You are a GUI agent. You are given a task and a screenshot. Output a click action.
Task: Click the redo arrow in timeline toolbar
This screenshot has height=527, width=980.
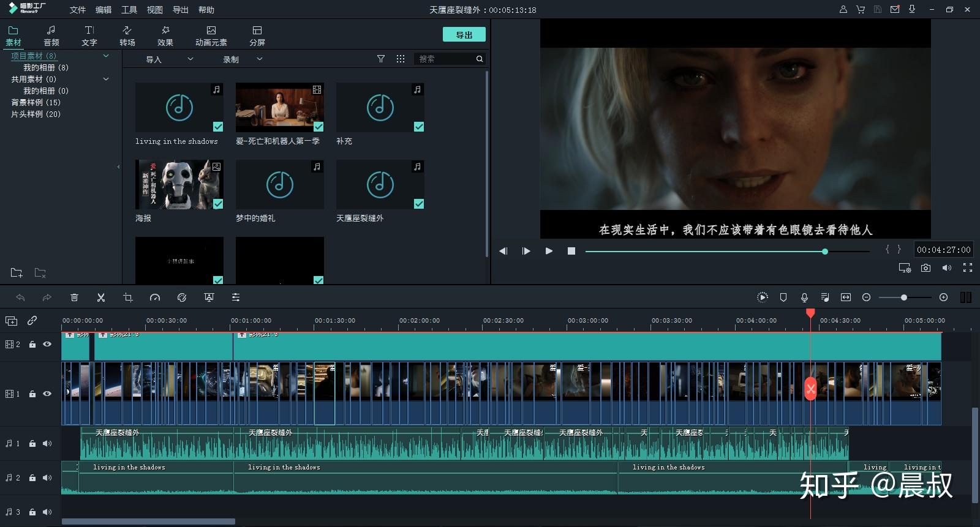pyautogui.click(x=47, y=297)
